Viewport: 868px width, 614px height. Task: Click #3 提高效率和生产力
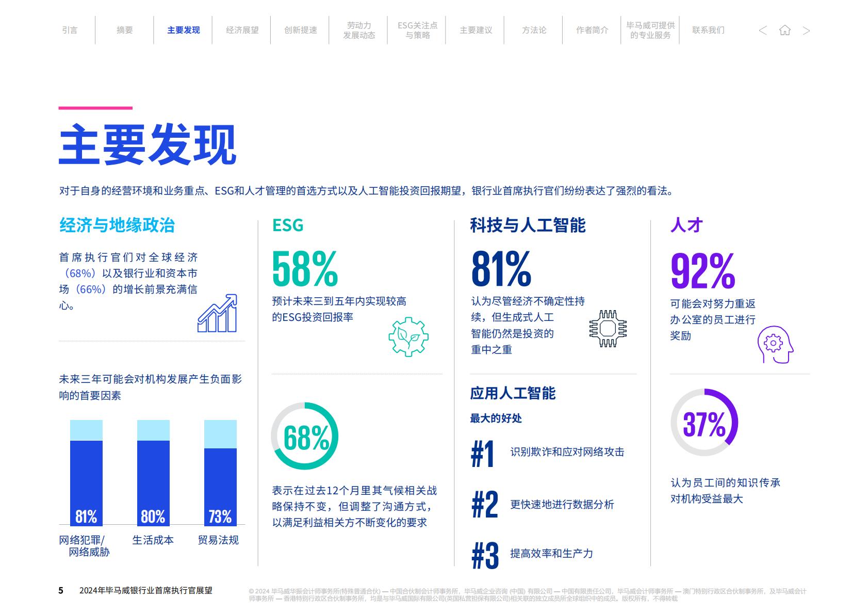[532, 555]
